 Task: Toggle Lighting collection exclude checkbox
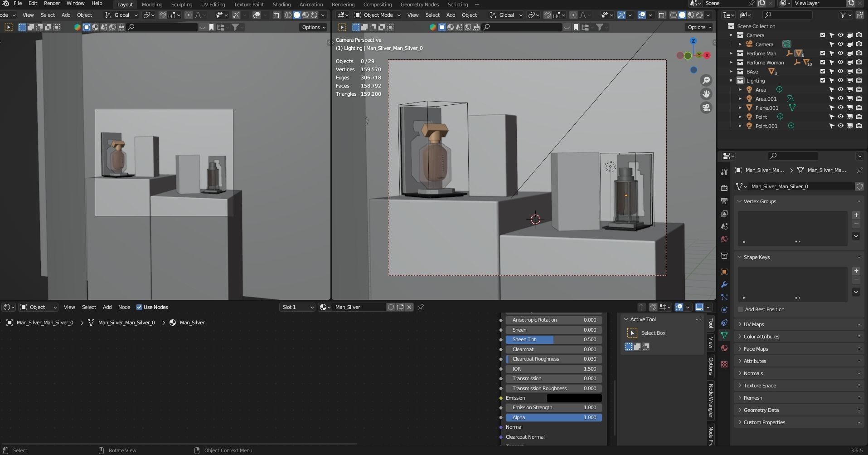tap(823, 81)
